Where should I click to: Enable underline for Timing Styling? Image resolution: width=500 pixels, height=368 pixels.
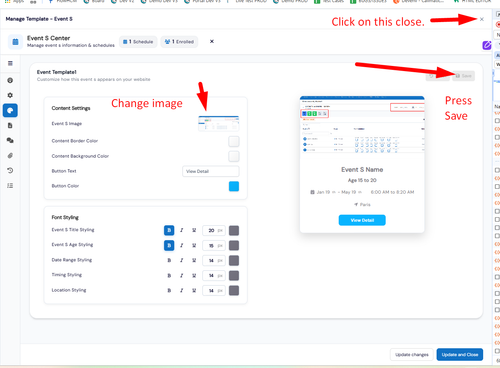(194, 276)
